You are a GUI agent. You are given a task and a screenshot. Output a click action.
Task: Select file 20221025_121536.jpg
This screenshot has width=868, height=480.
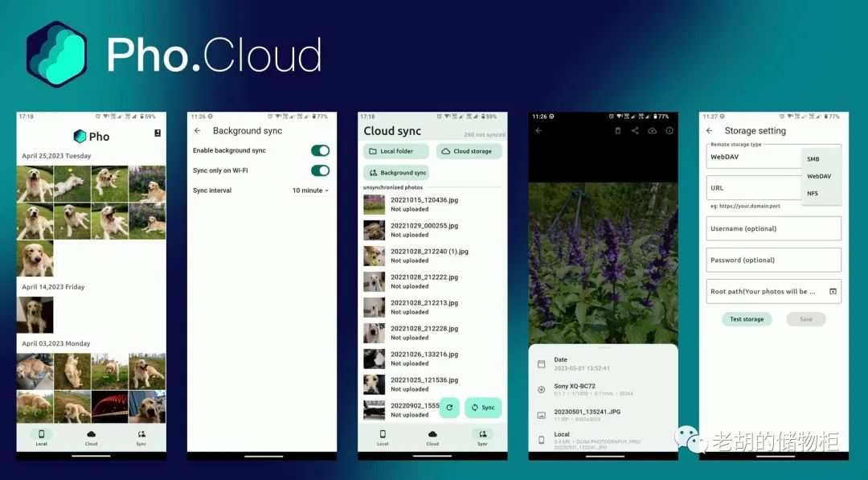tap(432, 384)
